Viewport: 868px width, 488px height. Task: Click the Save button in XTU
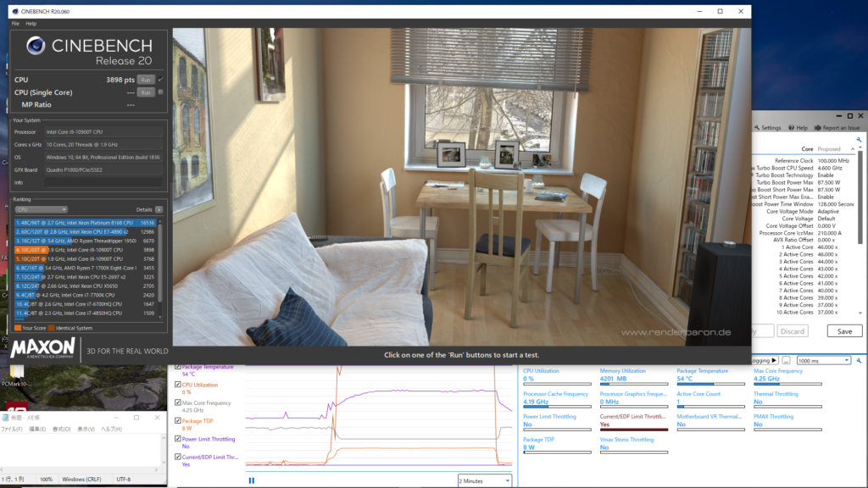tap(844, 331)
